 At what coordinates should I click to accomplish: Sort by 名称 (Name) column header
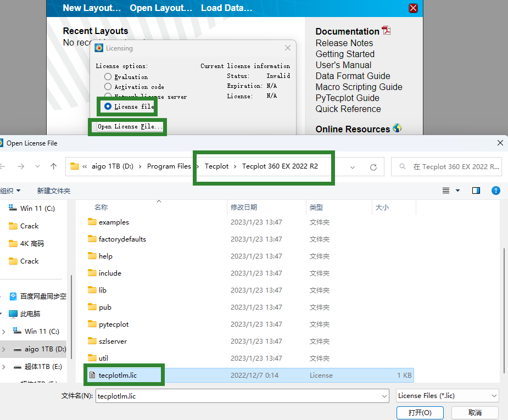[101, 207]
